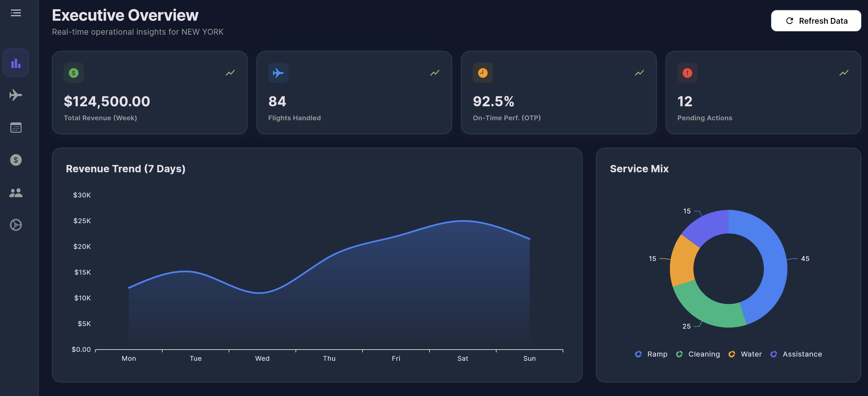Open the flights section via plane sidebar icon
Image resolution: width=868 pixels, height=396 pixels.
point(16,95)
